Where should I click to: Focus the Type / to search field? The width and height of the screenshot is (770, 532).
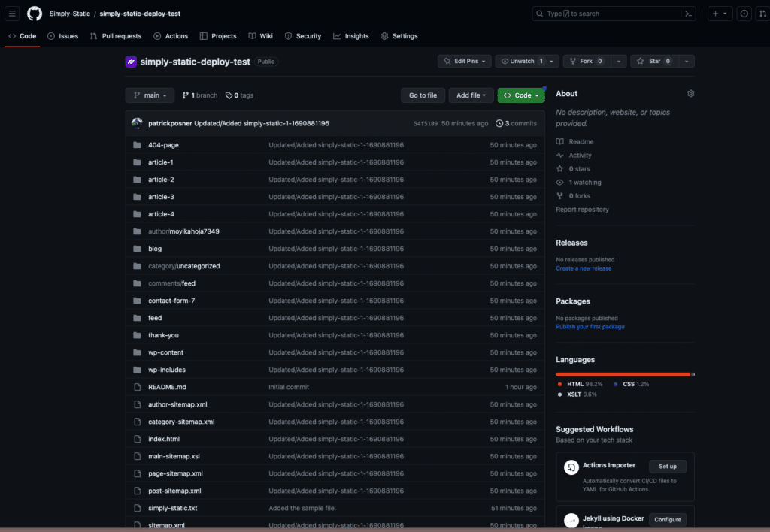(614, 14)
